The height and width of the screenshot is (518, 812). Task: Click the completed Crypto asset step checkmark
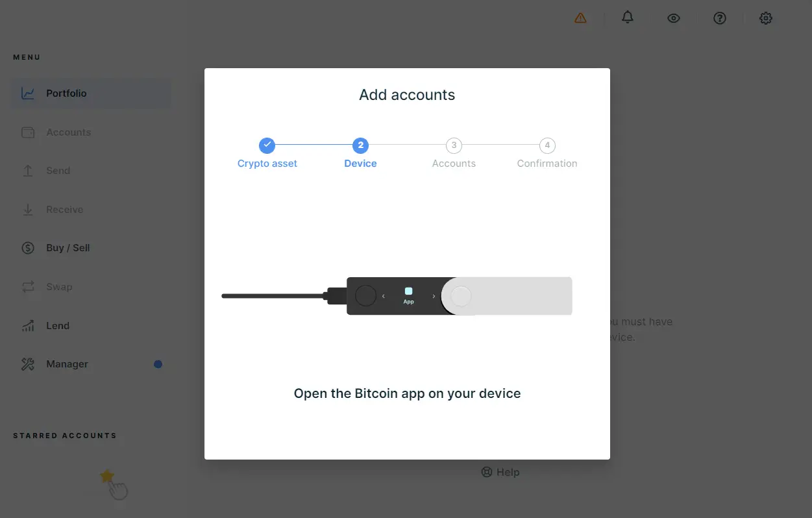(x=267, y=145)
